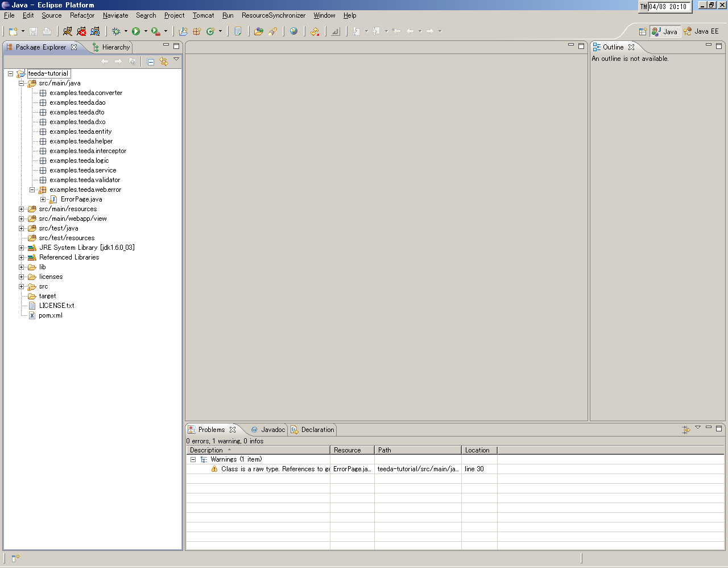Open the Javadoc tab
Screen dimensions: 728x568
[x=268, y=430]
